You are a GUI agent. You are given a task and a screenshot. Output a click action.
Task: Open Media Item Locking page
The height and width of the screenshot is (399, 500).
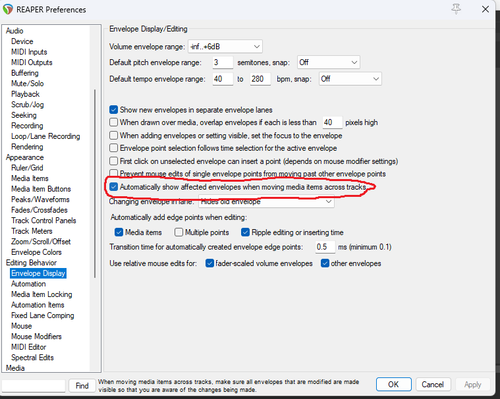42,294
